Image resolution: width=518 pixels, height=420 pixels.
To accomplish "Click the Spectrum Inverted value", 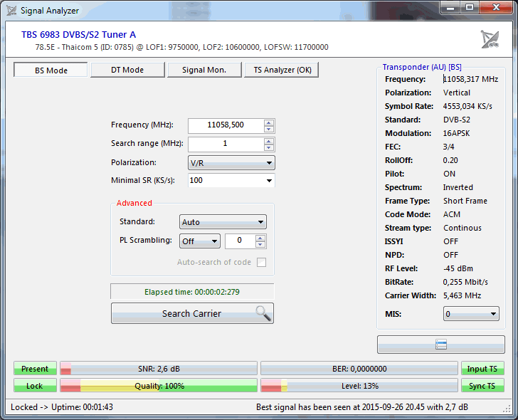I will point(458,187).
